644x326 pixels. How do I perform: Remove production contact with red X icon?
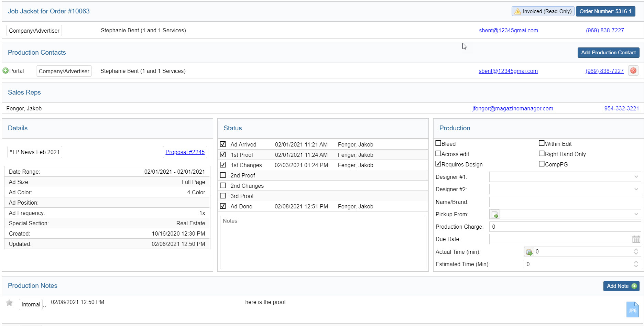pyautogui.click(x=633, y=71)
